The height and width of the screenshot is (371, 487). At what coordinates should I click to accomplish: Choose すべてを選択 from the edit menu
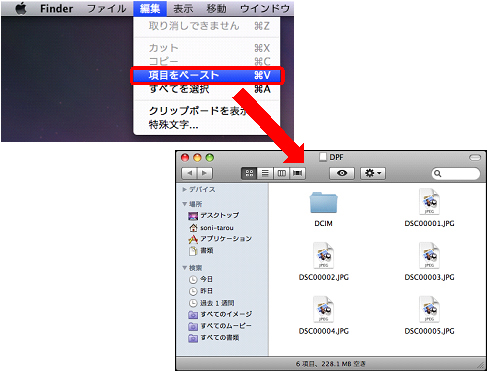(x=207, y=89)
